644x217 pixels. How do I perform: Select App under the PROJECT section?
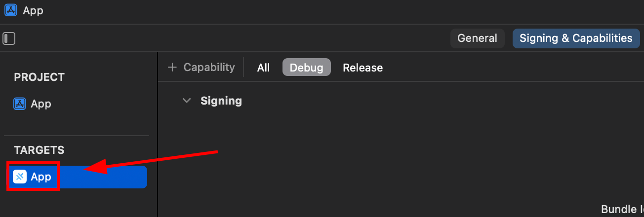[41, 104]
